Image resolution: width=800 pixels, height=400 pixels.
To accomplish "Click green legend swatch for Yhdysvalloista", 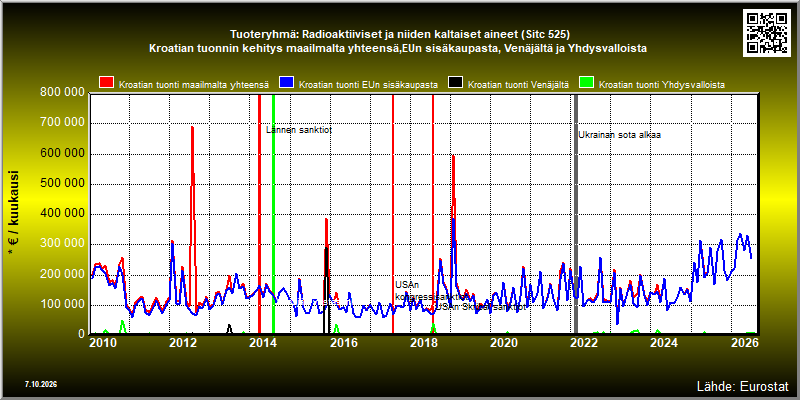I will click(x=586, y=84).
